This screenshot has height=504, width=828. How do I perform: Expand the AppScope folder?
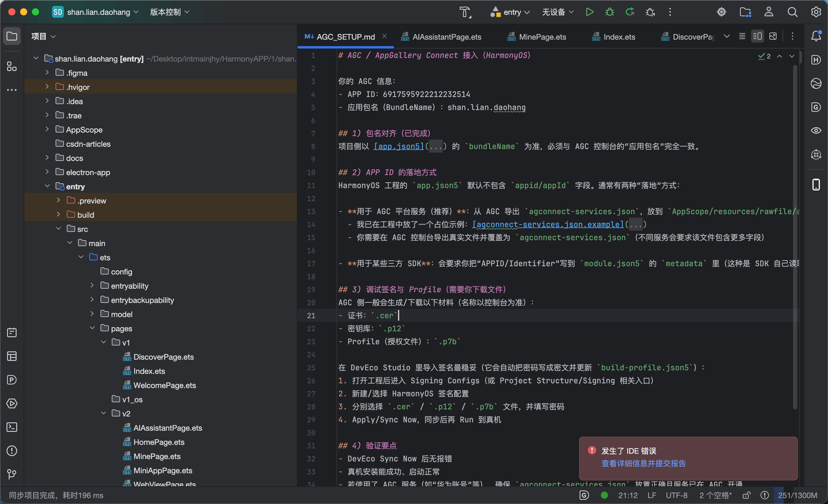click(47, 129)
